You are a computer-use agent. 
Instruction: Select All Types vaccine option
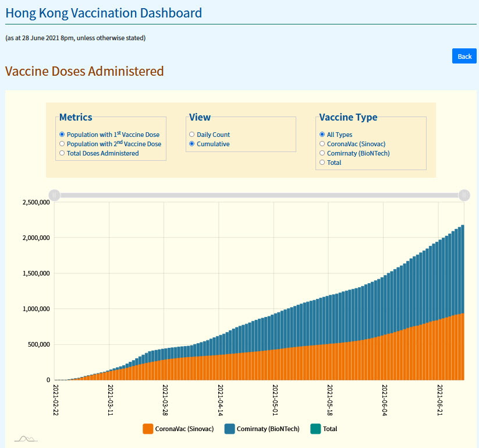click(x=322, y=135)
